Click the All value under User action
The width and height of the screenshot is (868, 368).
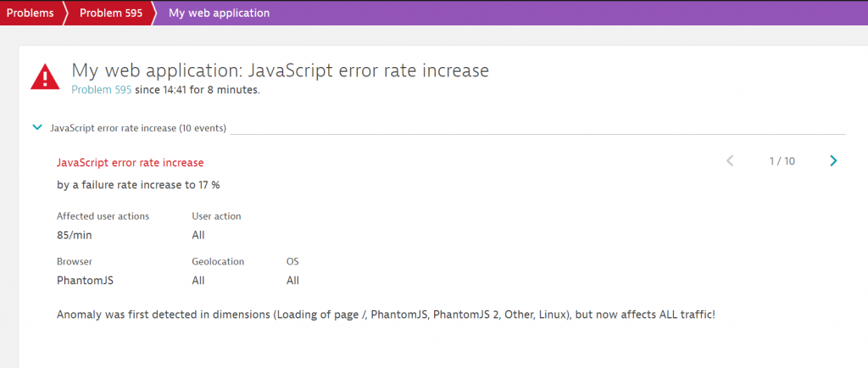coord(198,235)
